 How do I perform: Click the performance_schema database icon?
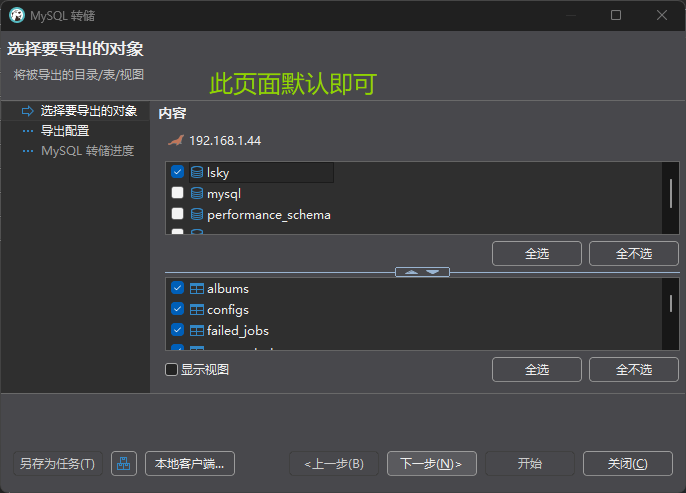point(197,214)
